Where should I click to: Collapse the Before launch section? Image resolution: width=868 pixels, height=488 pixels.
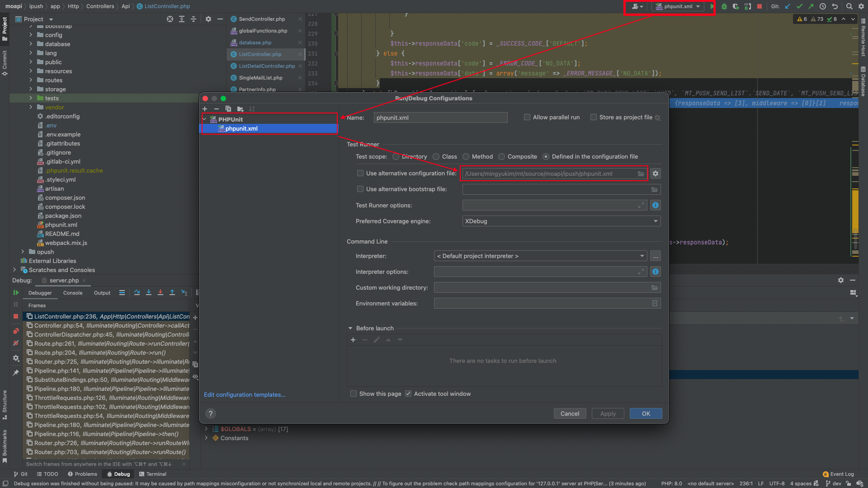350,328
